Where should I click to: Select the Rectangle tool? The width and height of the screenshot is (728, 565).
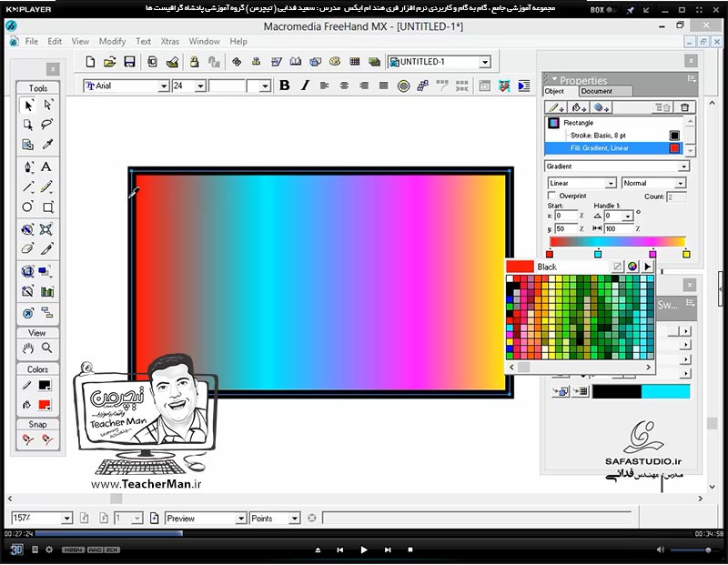(48, 207)
